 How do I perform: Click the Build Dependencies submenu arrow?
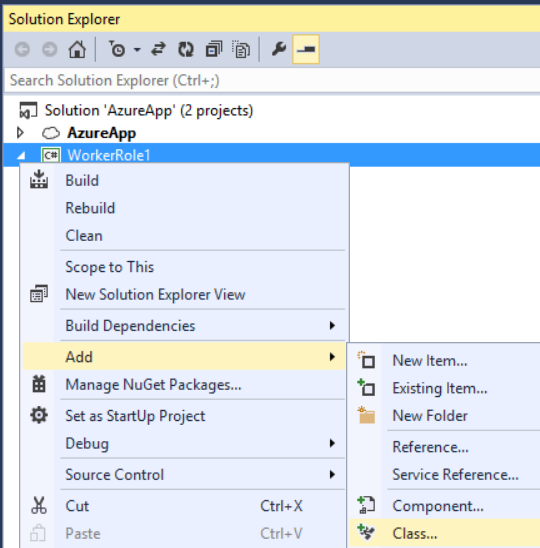(332, 326)
